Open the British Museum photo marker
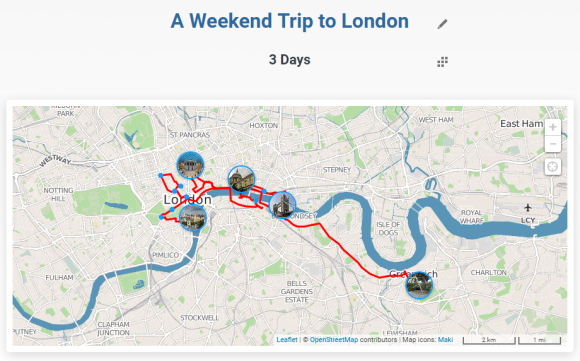The height and width of the screenshot is (361, 580). [x=190, y=165]
